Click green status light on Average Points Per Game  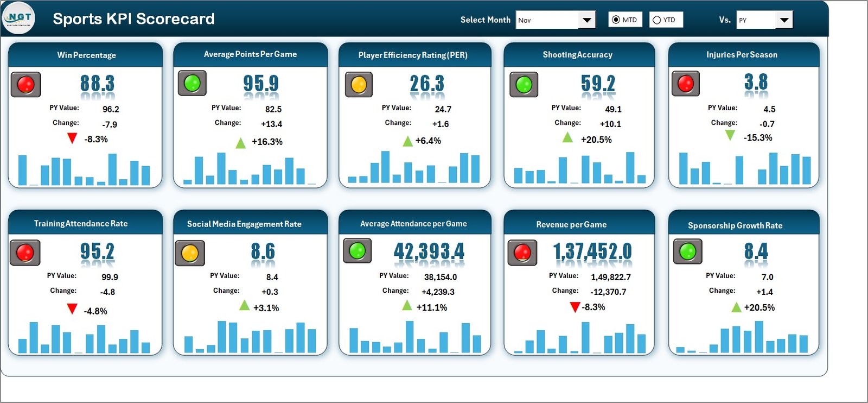[192, 83]
